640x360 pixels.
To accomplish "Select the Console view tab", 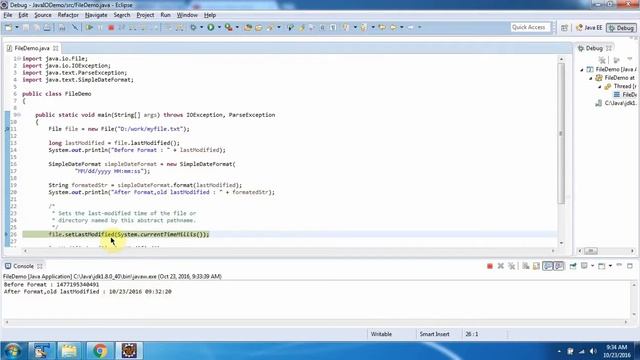I will [23, 266].
